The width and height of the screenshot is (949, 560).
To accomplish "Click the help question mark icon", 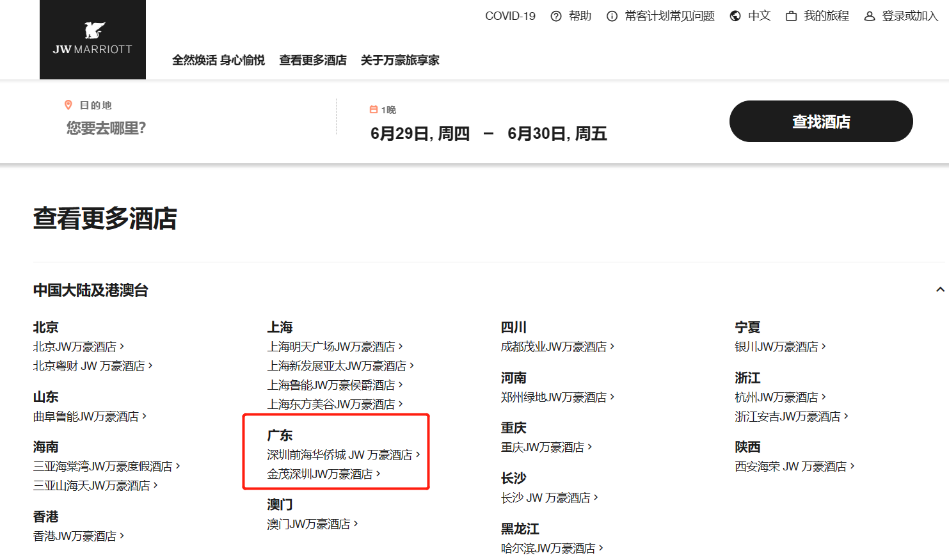I will click(556, 16).
